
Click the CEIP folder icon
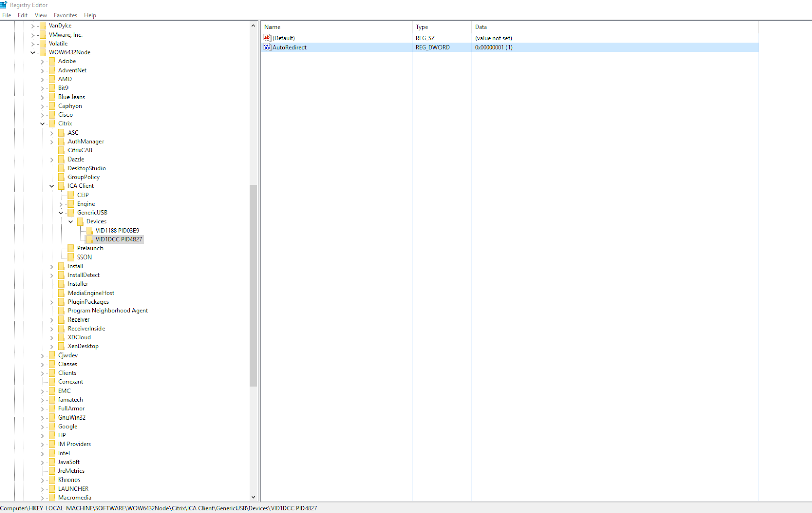71,195
